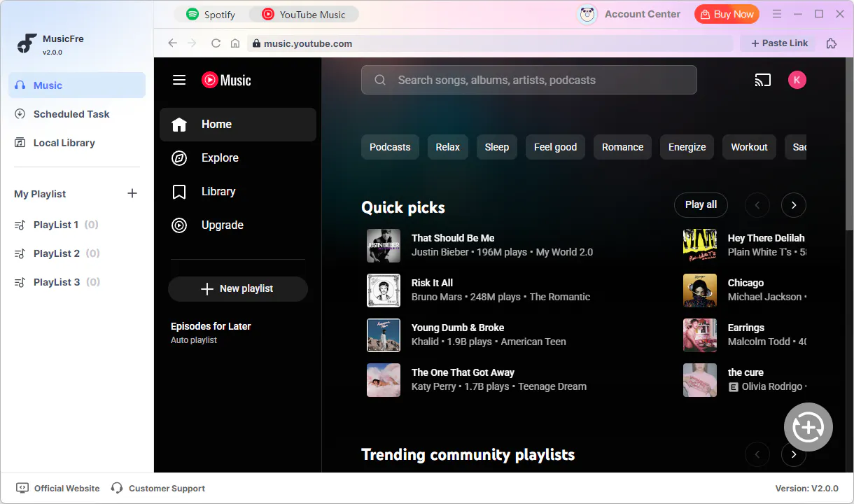The image size is (854, 504).
Task: Click the New playlist button
Action: pos(238,289)
